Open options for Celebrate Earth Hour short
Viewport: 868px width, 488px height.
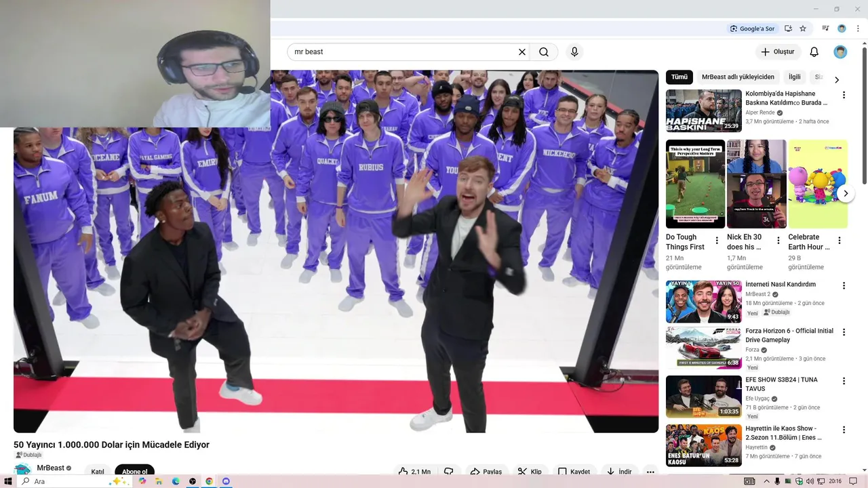(840, 241)
